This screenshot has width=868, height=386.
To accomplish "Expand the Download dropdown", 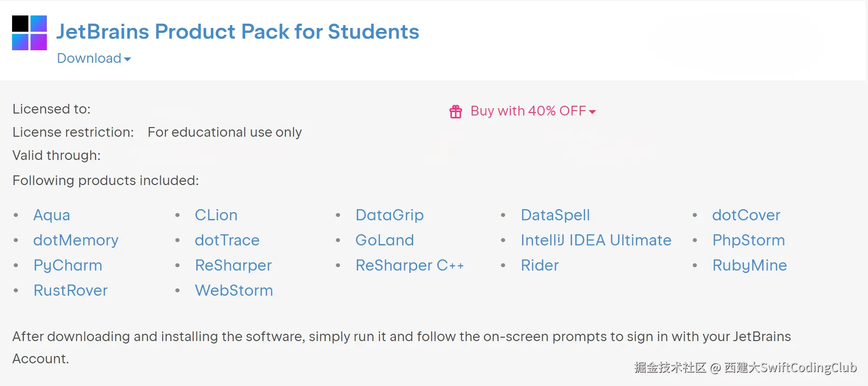I will coord(94,58).
